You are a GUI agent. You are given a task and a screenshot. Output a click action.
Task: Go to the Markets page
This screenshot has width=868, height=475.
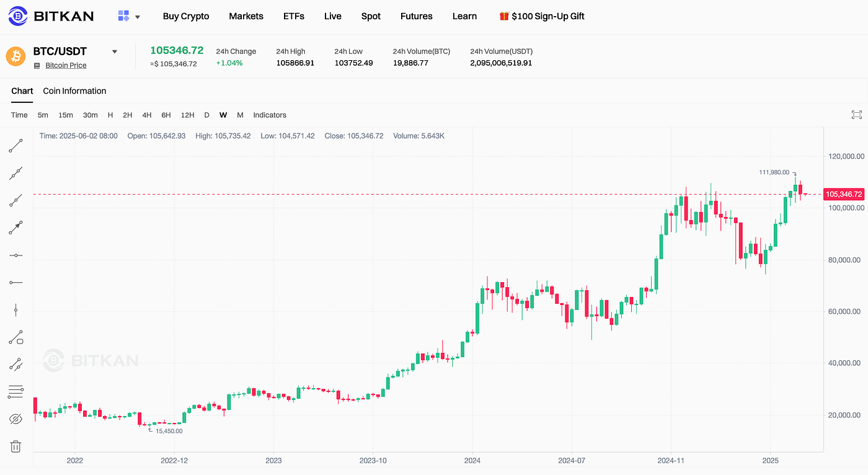point(246,16)
